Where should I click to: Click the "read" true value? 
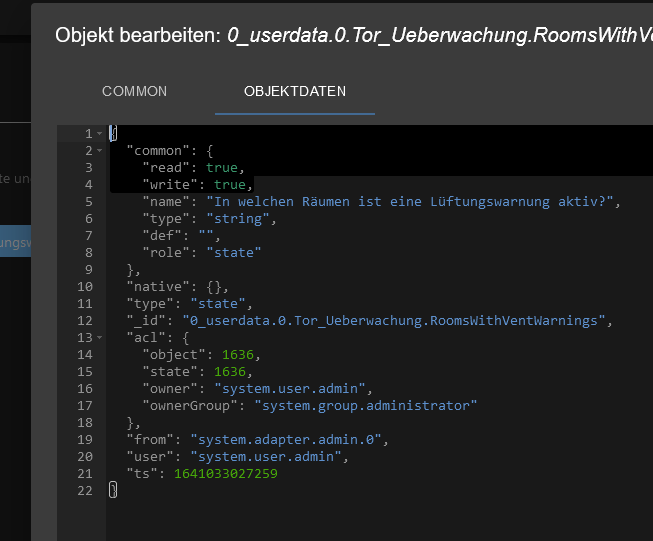(222, 167)
